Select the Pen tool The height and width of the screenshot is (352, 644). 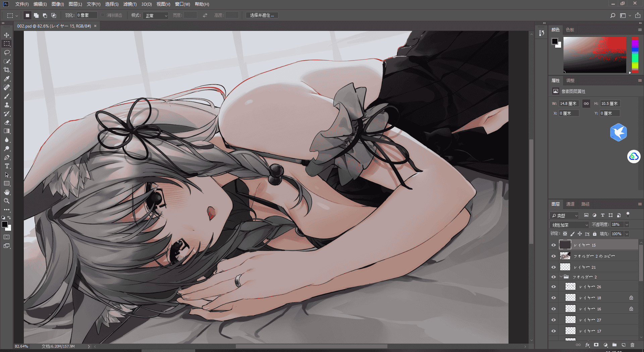tap(7, 157)
